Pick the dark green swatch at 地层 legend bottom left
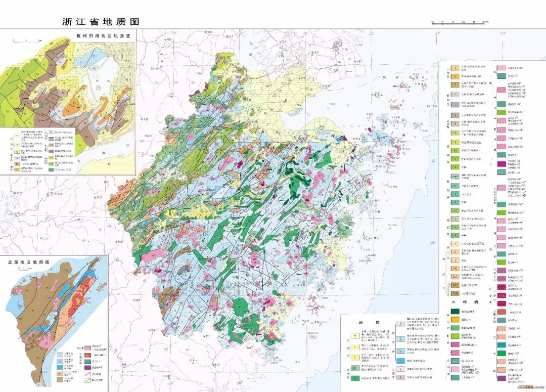 click(355, 378)
